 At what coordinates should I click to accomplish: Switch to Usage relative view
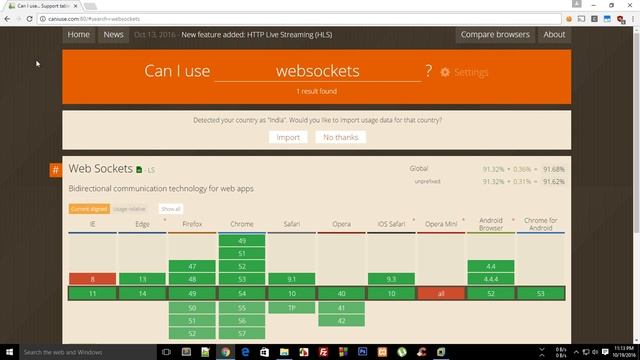tap(129, 209)
